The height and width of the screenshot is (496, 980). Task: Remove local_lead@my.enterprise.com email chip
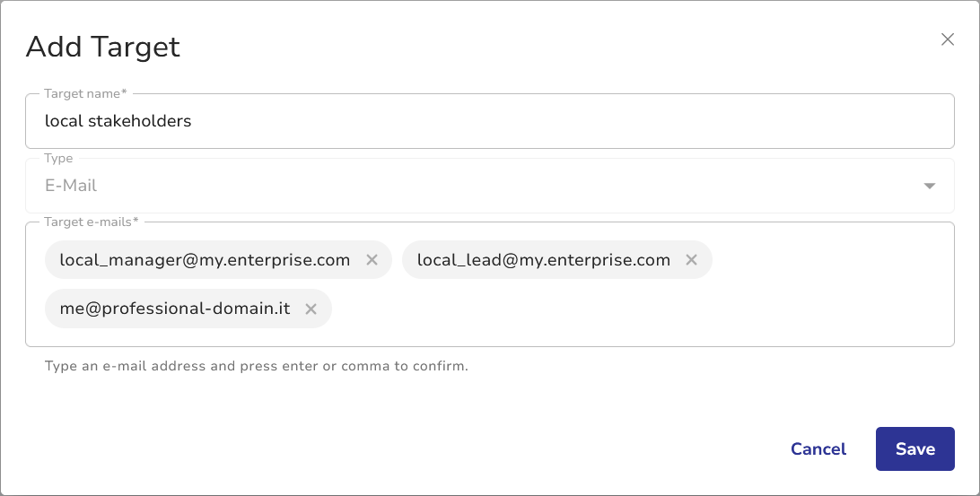[692, 260]
